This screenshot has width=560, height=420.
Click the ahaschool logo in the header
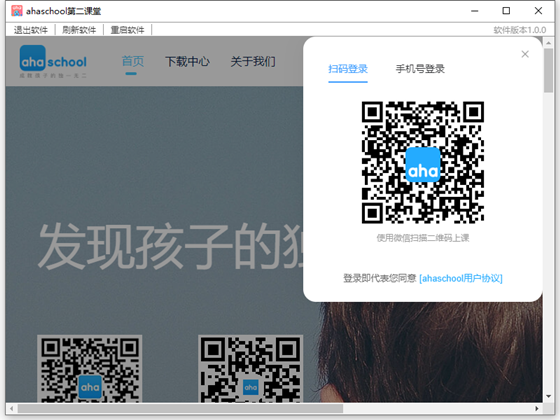coord(53,61)
